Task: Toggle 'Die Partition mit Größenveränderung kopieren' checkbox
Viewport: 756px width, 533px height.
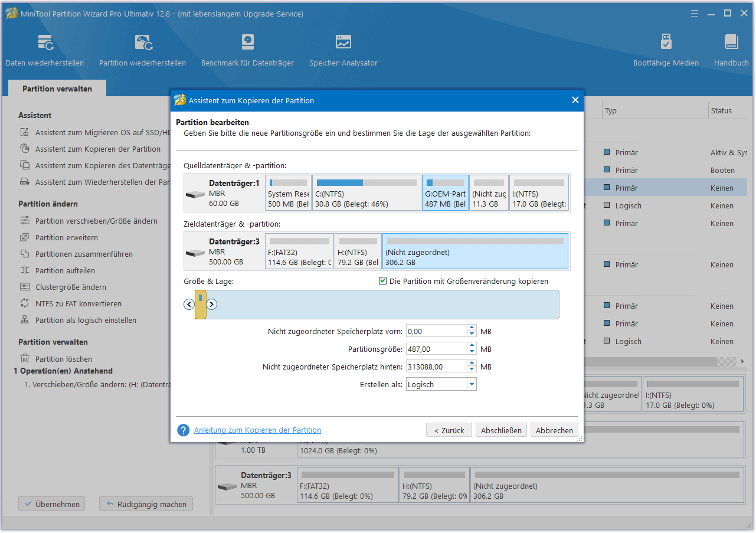Action: [382, 282]
